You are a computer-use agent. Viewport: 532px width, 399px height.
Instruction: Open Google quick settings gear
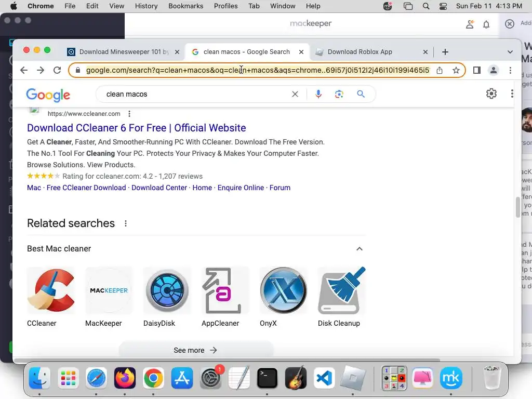coord(491,94)
